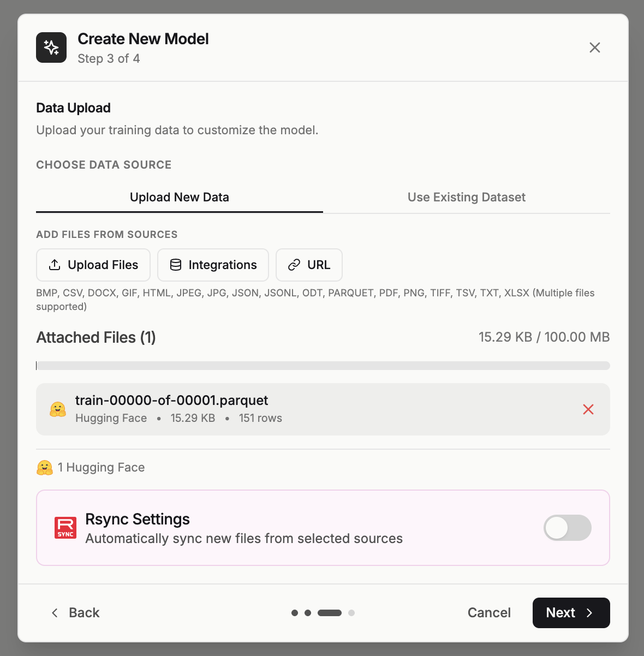Click the Rsync Settings title text

point(138,519)
